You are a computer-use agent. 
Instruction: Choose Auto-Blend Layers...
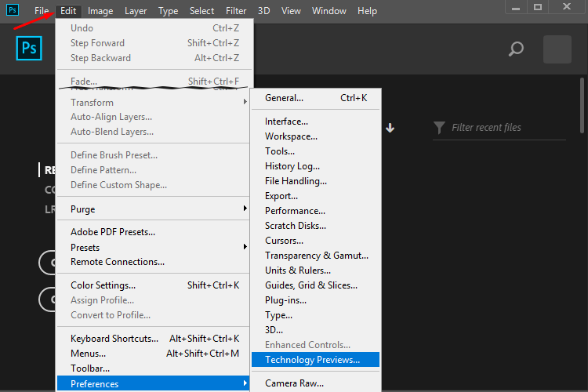point(153,132)
